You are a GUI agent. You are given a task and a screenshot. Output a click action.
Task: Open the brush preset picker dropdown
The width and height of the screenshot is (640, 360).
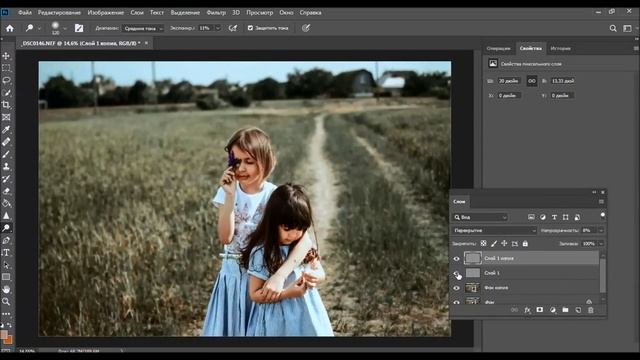click(x=65, y=28)
